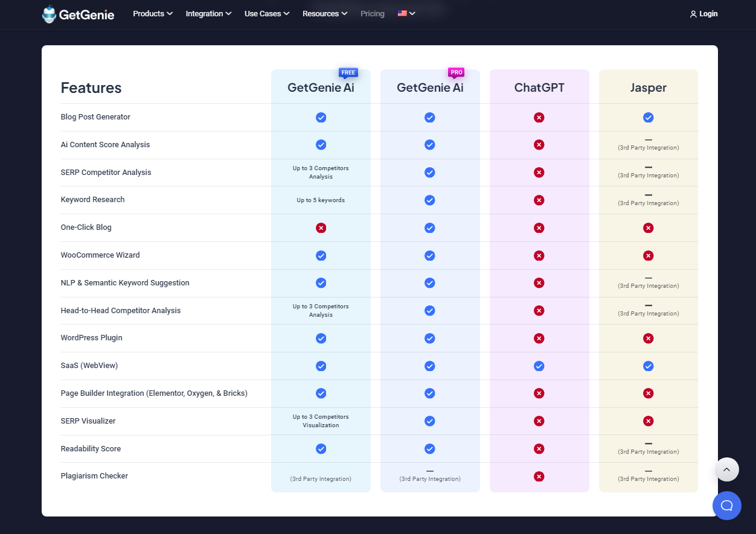756x534 pixels.
Task: Click Blog Post Generator checkmark under Jasper
Action: pyautogui.click(x=648, y=118)
